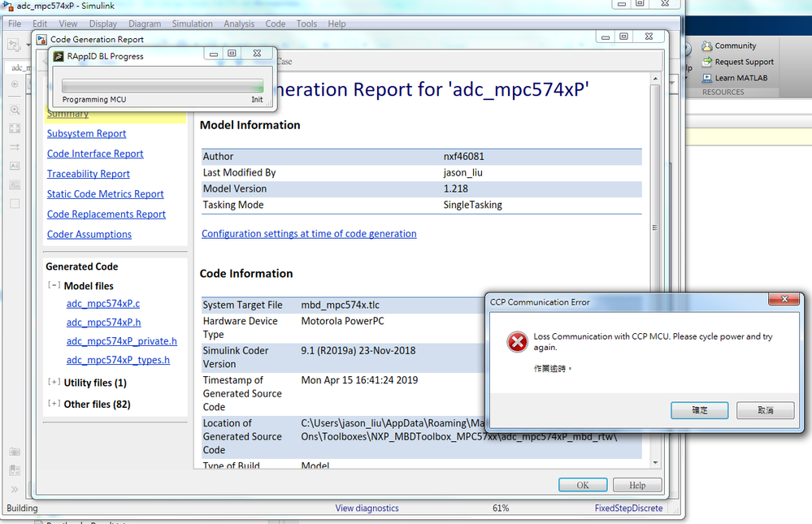Expand the palette with the double-chevron icon
812x524 pixels.
click(15, 489)
